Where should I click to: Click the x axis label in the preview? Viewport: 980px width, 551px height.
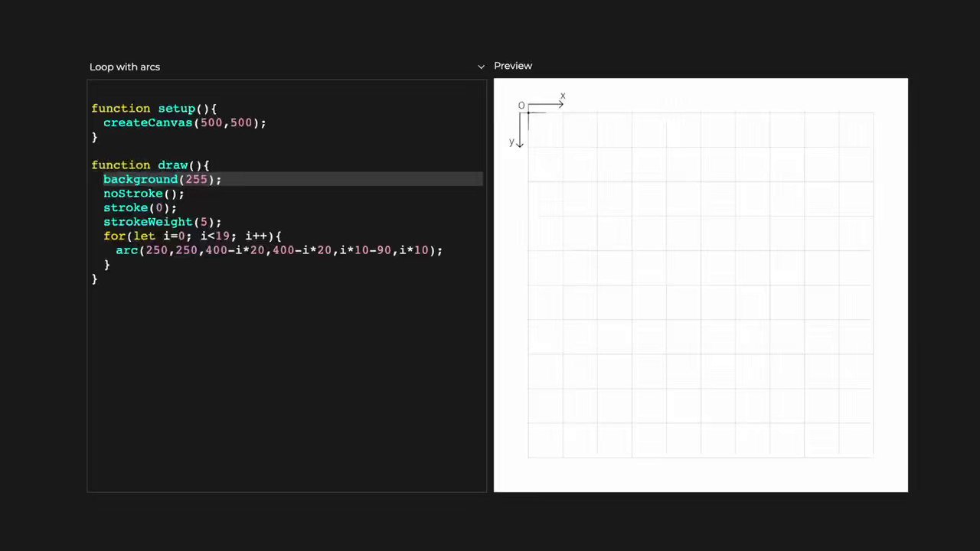click(563, 95)
